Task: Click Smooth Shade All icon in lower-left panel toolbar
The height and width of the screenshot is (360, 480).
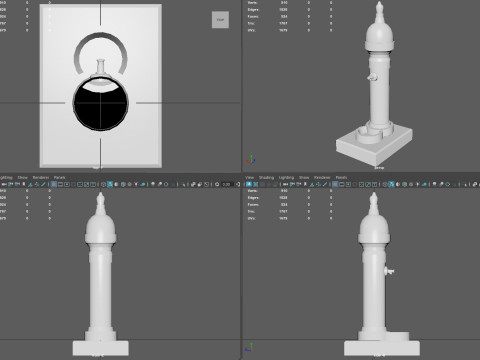Action: click(x=110, y=184)
